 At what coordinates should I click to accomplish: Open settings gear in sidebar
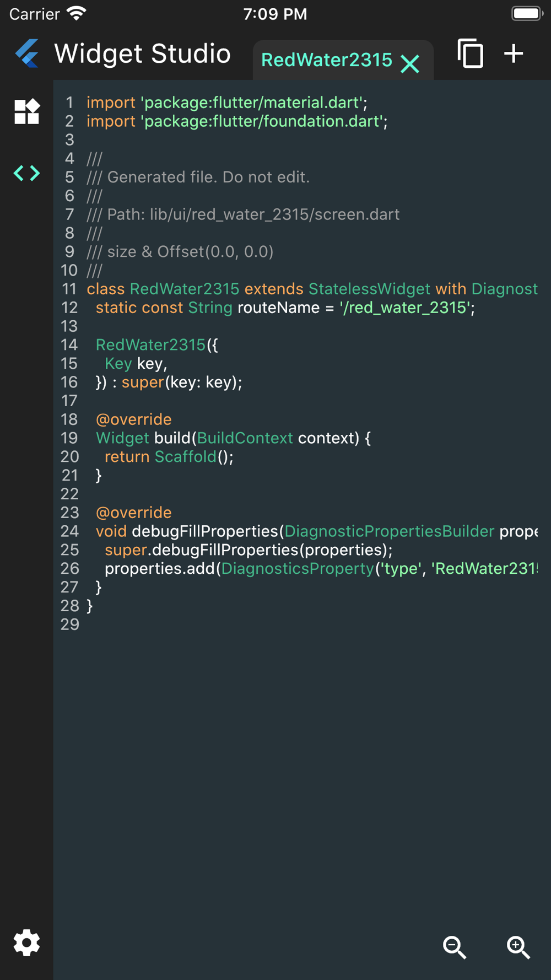(26, 943)
